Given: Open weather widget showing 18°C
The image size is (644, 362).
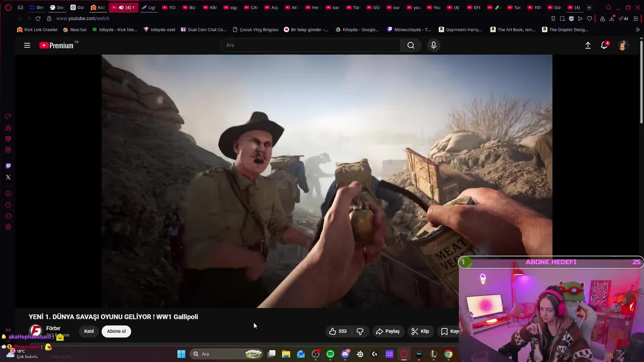Looking at the screenshot, I should (23, 354).
